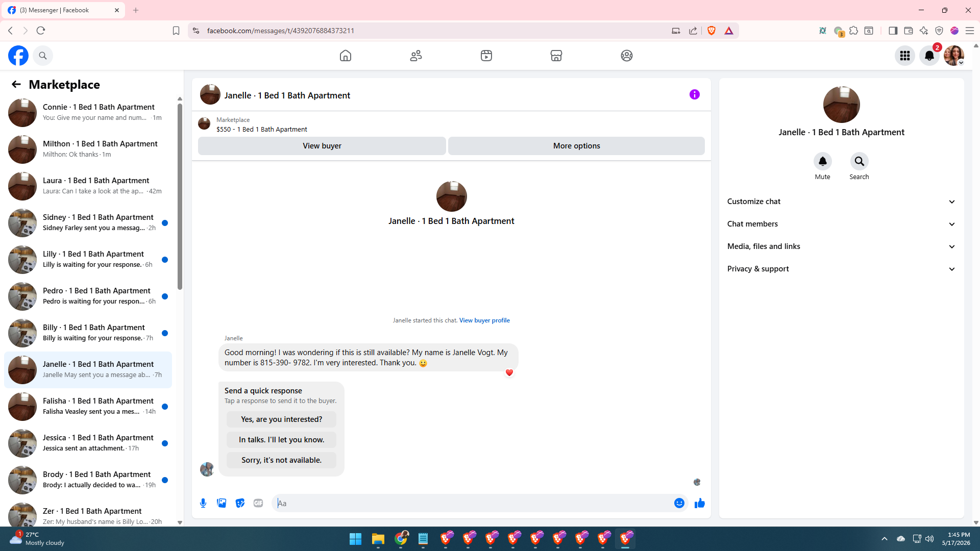The height and width of the screenshot is (551, 980).
Task: Open the taskbar clock and date
Action: tap(956, 539)
